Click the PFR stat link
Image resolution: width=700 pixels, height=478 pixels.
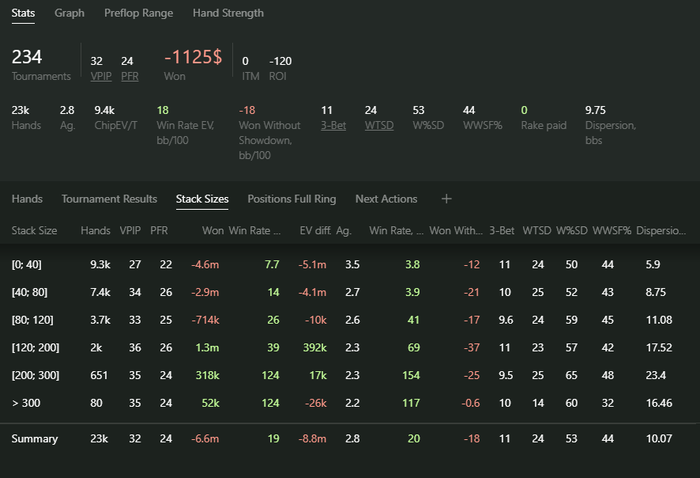pos(130,76)
